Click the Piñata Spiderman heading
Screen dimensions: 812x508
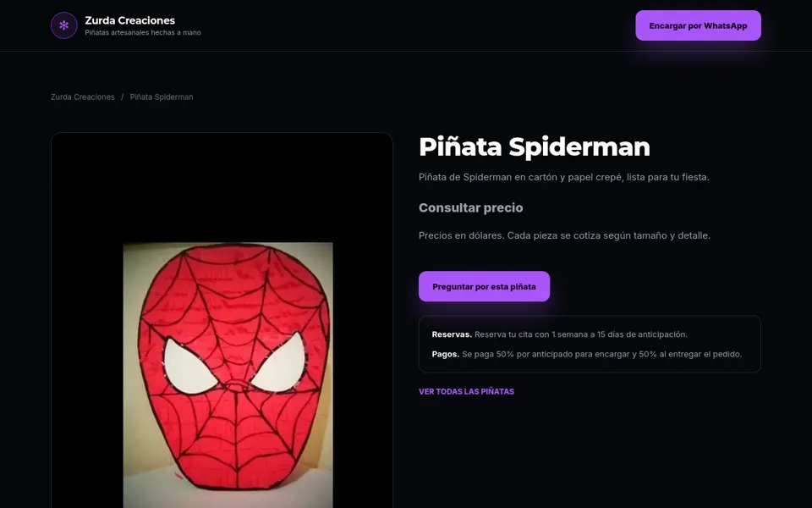[534, 146]
